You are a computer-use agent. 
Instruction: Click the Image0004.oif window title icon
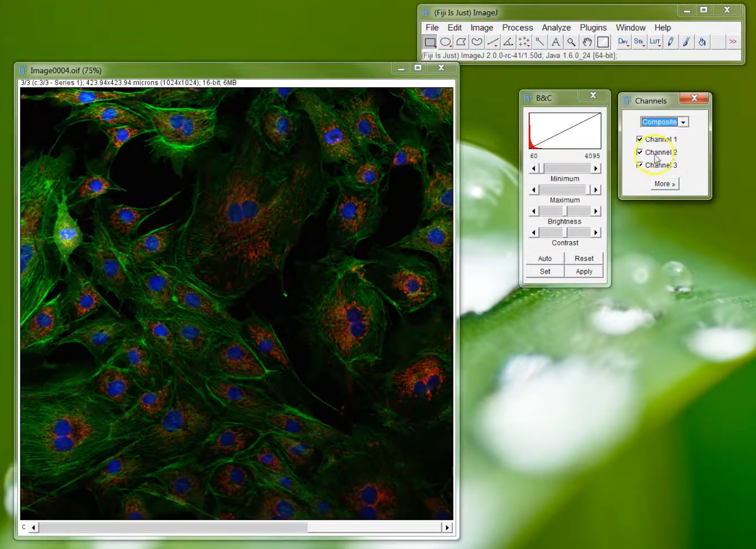click(23, 70)
